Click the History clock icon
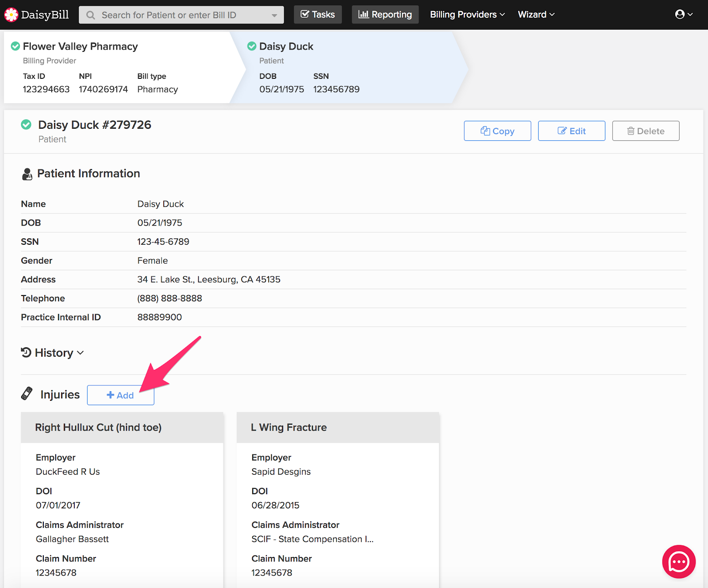 pos(26,352)
